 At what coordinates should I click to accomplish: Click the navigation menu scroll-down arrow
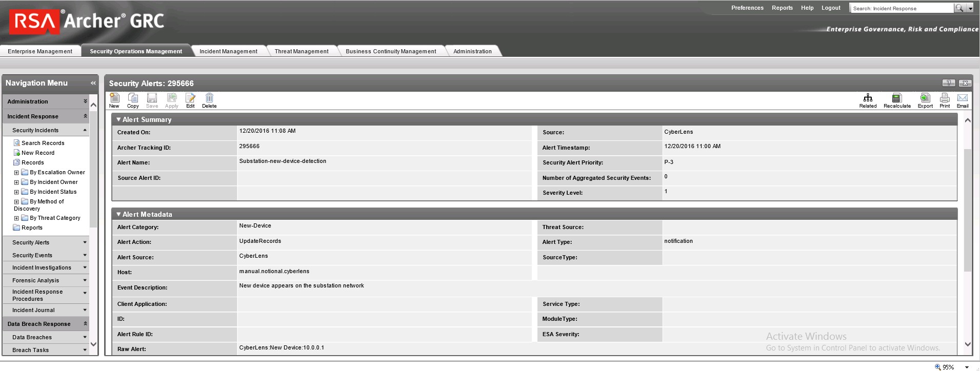pyautogui.click(x=93, y=344)
